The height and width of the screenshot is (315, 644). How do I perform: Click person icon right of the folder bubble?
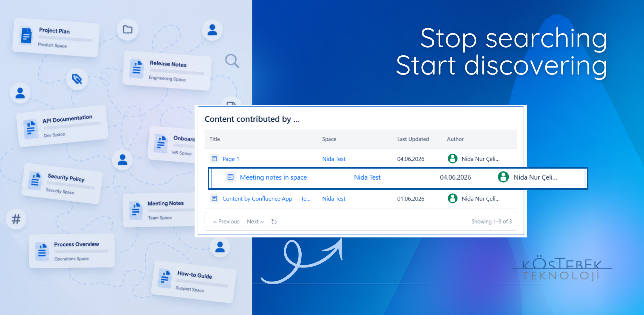pos(212,30)
